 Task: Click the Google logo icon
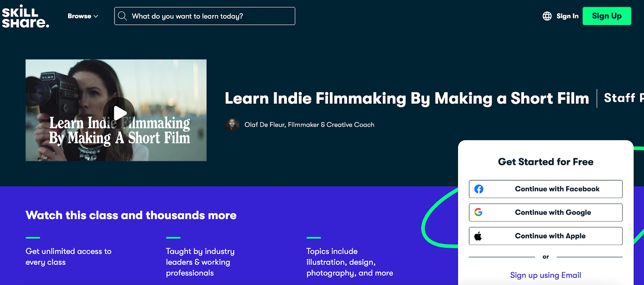coord(478,212)
